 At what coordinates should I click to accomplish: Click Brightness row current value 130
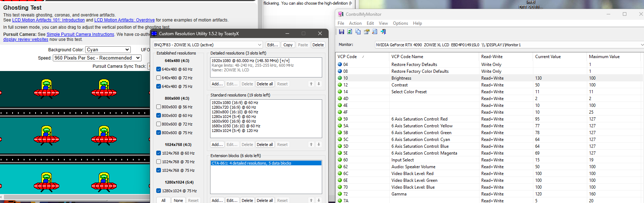(538, 78)
